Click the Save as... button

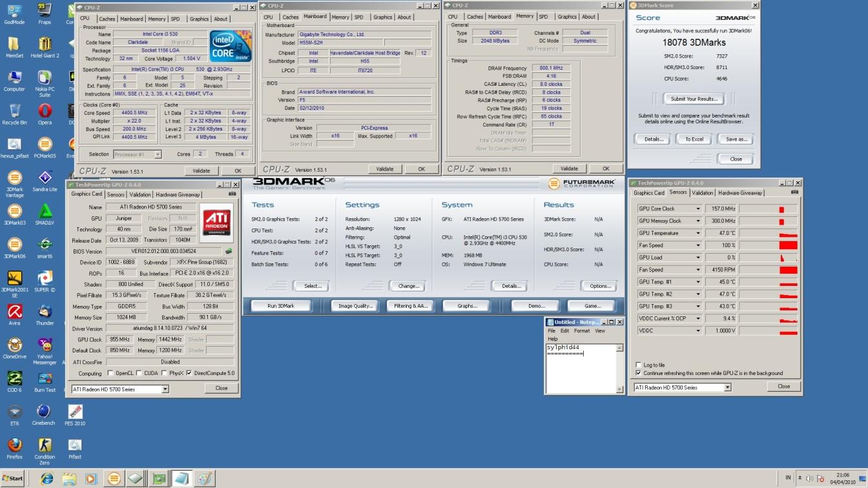(x=736, y=139)
